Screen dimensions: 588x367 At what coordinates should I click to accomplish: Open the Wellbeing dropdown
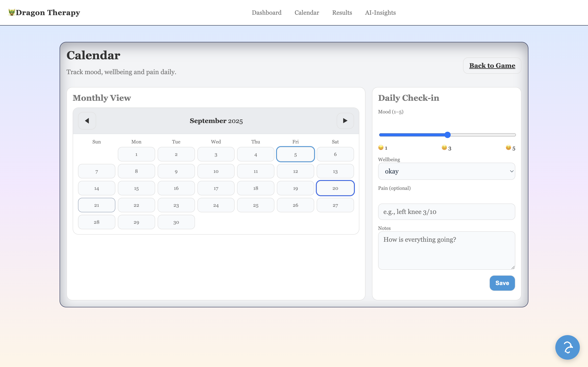tap(446, 171)
